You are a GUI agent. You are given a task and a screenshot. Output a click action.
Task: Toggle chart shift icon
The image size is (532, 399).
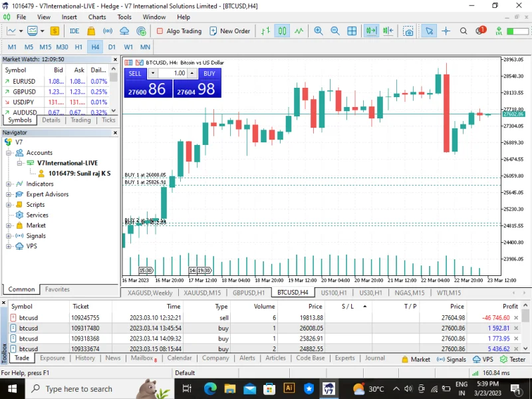388,31
